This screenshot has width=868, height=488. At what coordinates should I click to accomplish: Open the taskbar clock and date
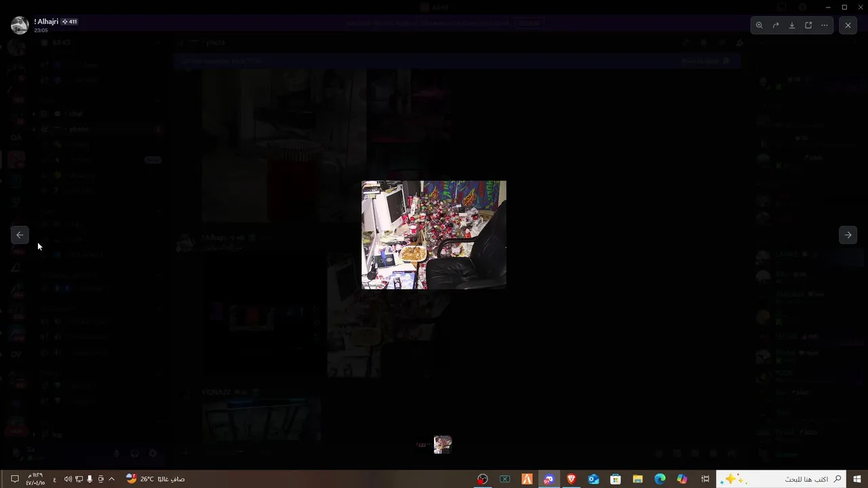[36, 479]
